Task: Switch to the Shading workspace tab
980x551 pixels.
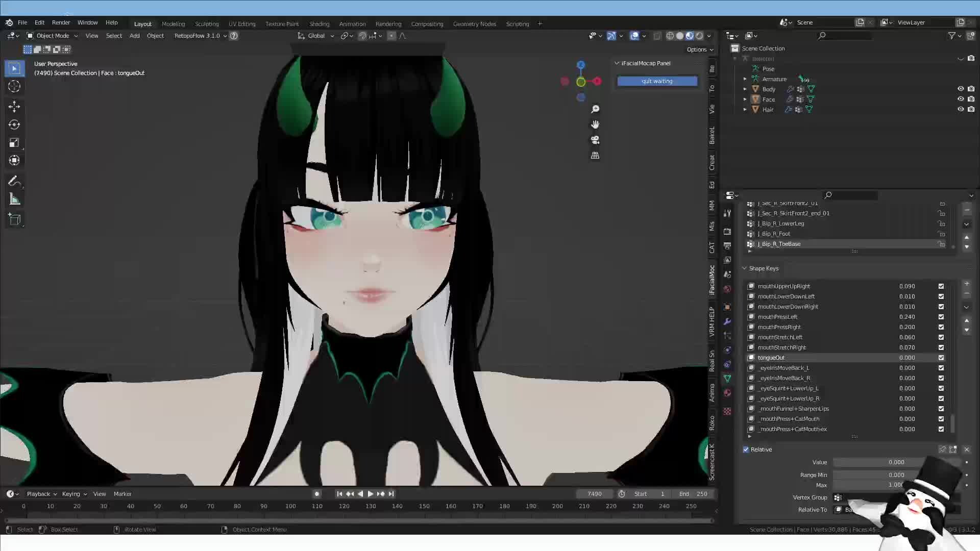Action: (x=320, y=23)
